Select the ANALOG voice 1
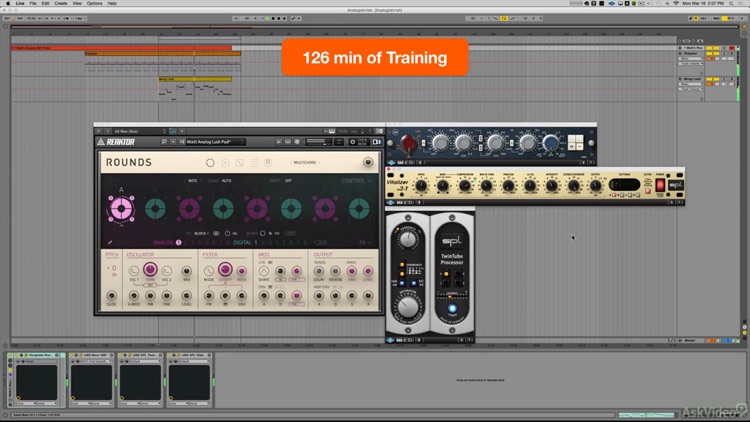Image resolution: width=750 pixels, height=422 pixels. coord(178,243)
